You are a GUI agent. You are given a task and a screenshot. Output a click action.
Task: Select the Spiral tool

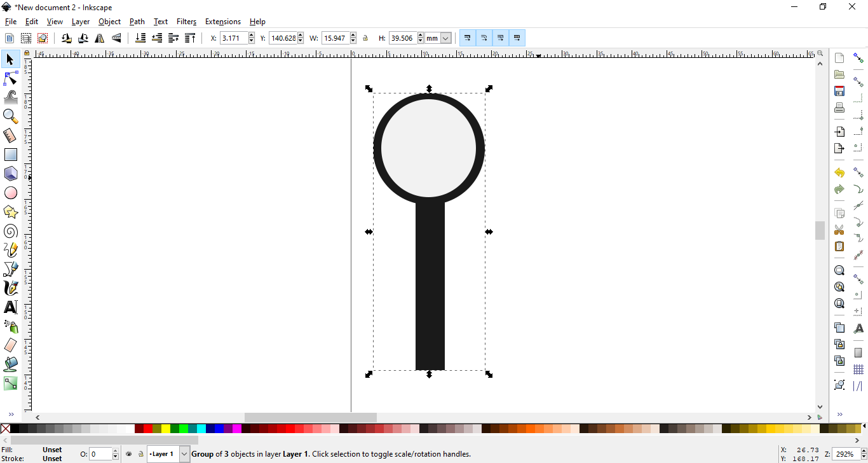10,231
